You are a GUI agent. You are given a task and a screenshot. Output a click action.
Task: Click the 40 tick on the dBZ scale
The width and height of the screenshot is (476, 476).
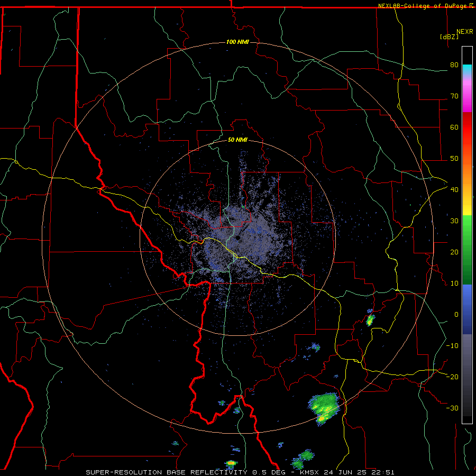coord(454,189)
